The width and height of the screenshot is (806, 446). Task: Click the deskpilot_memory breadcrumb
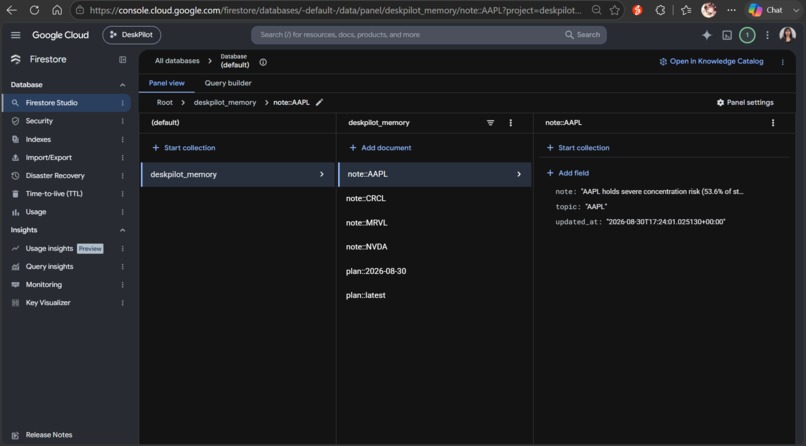225,102
